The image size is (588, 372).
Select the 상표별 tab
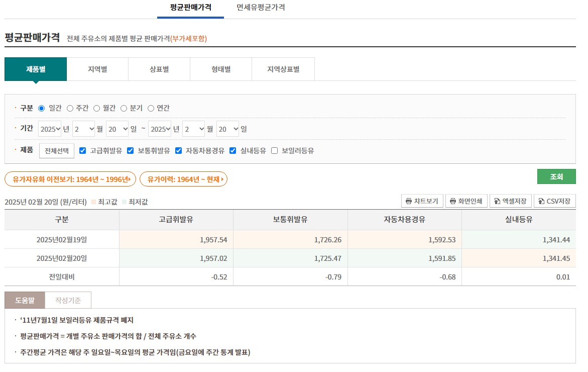159,69
